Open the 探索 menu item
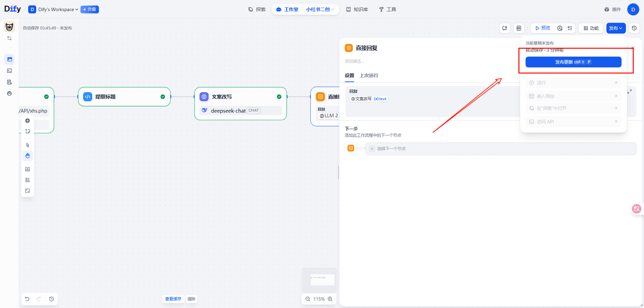Screen dimensions: 644x308 pos(257,10)
